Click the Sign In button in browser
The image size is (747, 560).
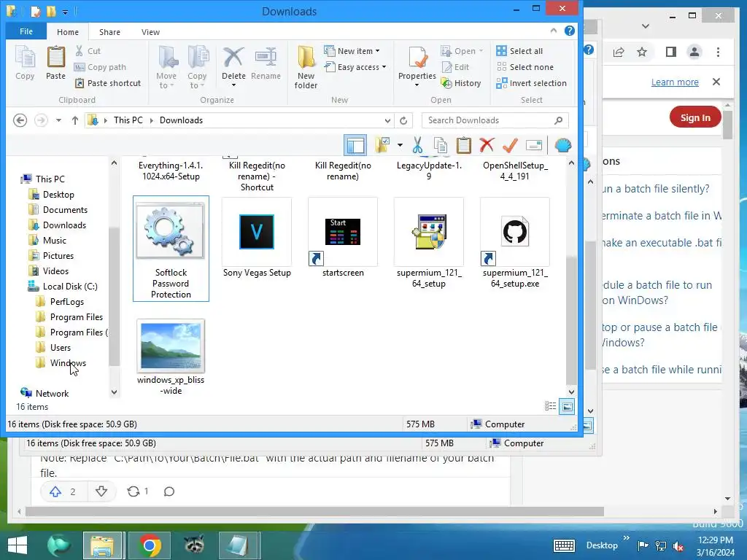(x=695, y=117)
